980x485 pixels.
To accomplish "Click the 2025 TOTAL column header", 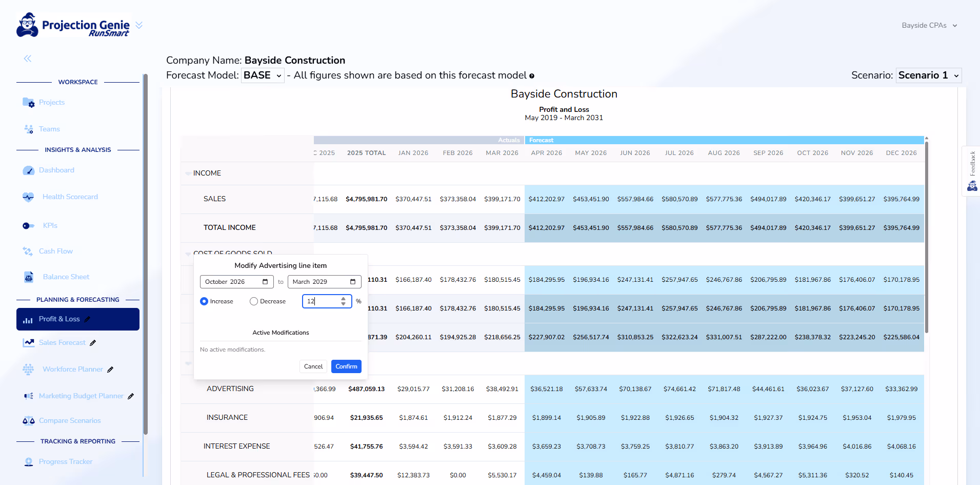I will point(366,153).
